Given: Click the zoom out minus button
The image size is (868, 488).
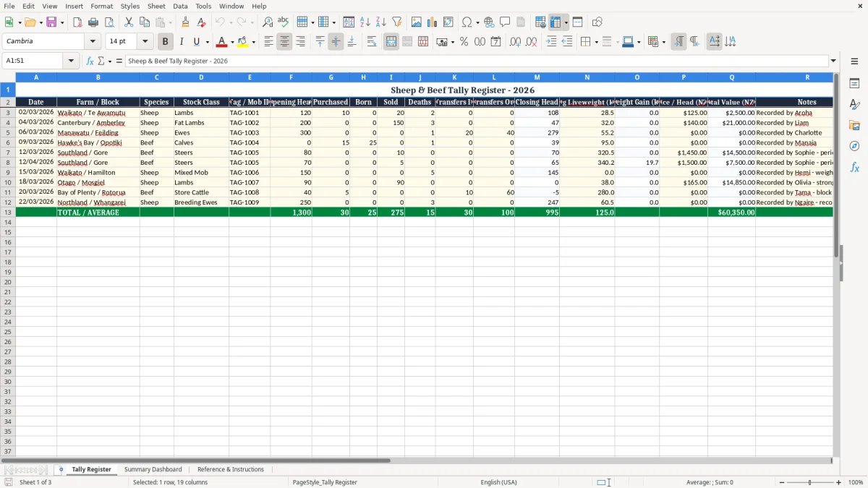Looking at the screenshot, I should [x=780, y=482].
